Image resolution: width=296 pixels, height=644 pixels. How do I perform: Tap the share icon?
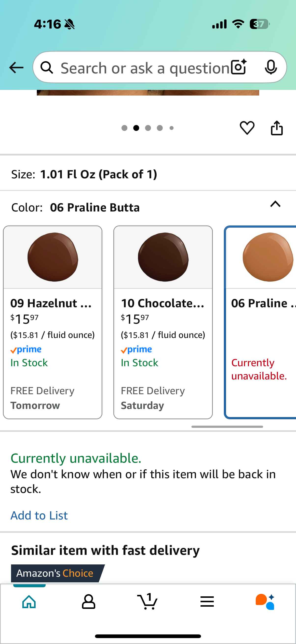[277, 128]
